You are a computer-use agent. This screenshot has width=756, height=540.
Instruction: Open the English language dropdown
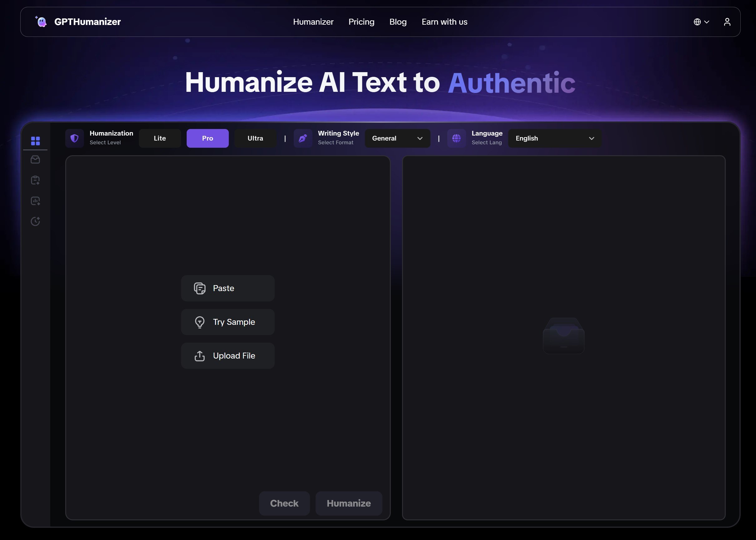pyautogui.click(x=554, y=138)
